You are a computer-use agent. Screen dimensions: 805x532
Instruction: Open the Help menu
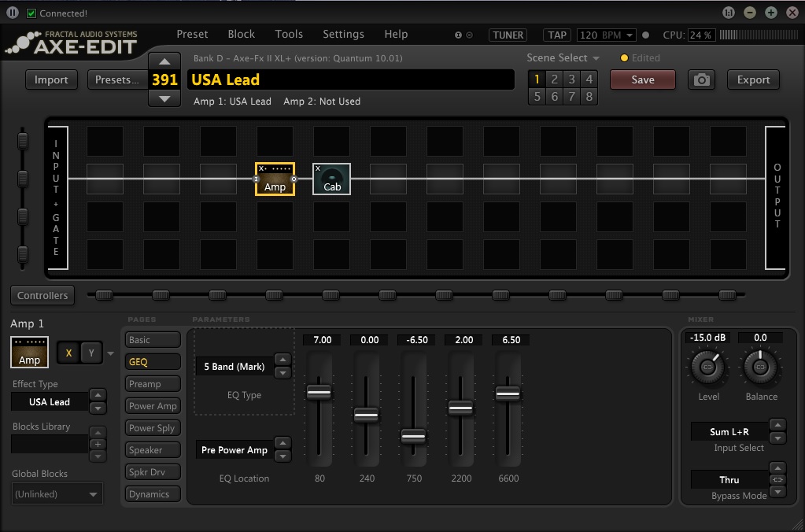396,35
